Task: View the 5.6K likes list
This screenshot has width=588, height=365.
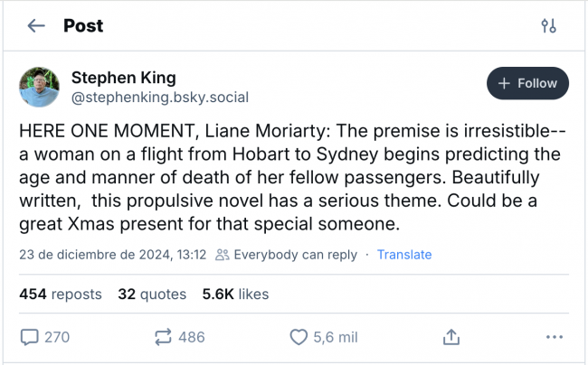Action: click(235, 294)
